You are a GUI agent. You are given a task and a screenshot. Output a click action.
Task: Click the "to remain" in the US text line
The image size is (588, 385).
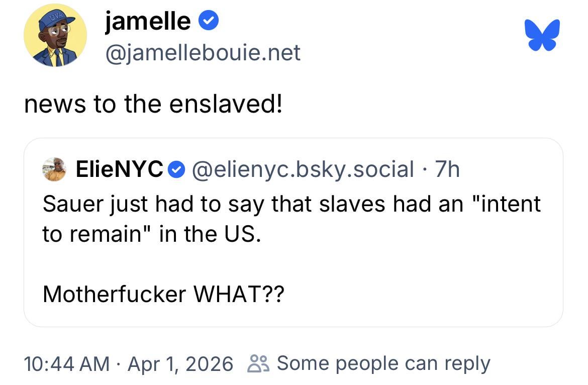pyautogui.click(x=152, y=234)
